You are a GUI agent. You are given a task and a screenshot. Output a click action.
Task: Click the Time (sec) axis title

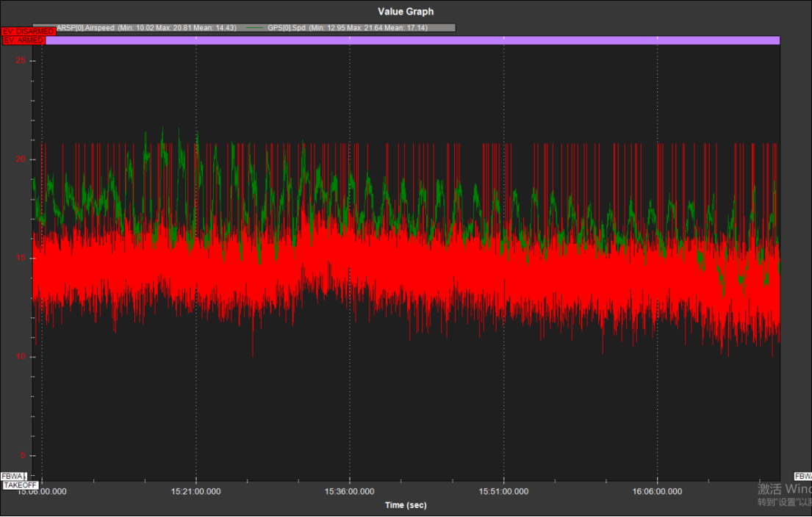(x=406, y=505)
